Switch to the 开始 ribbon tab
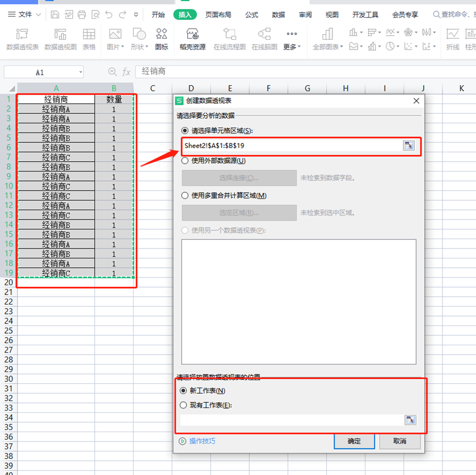 pyautogui.click(x=158, y=14)
